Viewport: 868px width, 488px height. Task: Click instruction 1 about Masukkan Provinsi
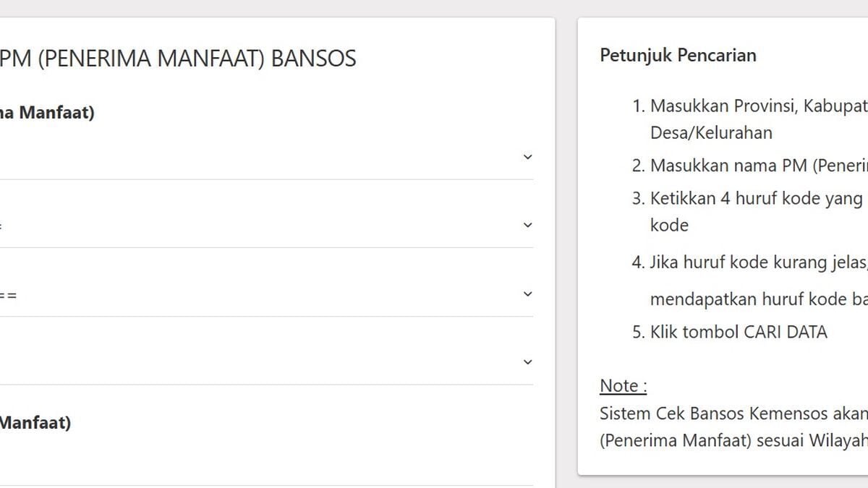pyautogui.click(x=749, y=119)
